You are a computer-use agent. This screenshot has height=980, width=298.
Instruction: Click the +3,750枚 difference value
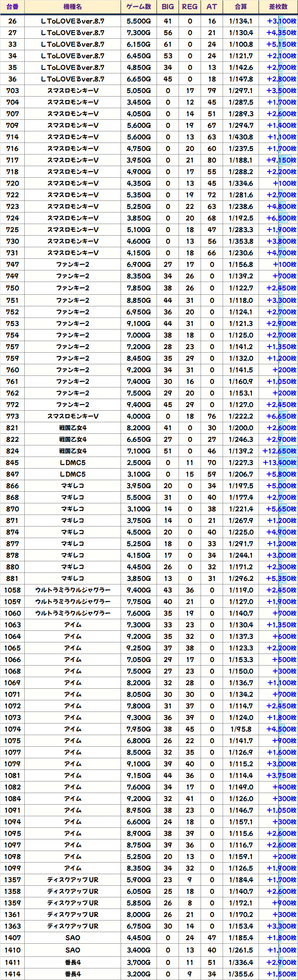pos(281,776)
